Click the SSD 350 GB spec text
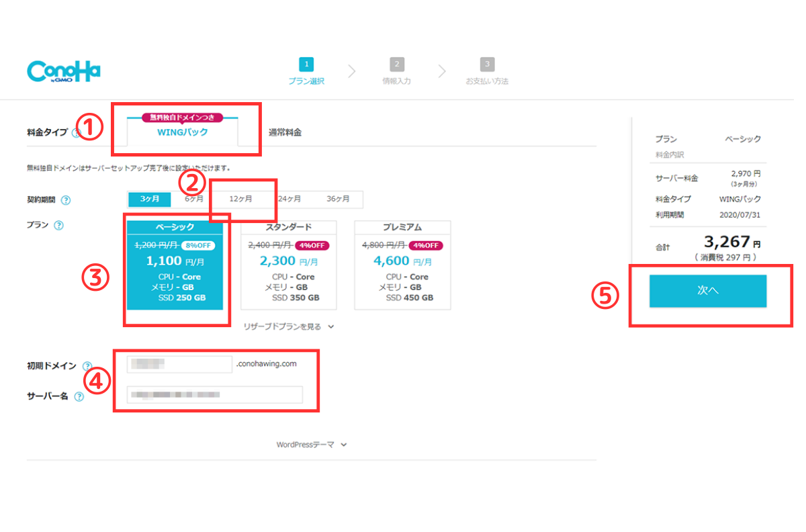 (x=297, y=298)
